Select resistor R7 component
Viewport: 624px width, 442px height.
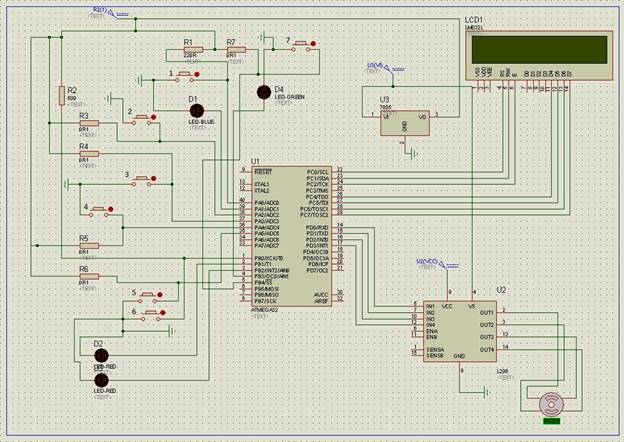pyautogui.click(x=237, y=51)
